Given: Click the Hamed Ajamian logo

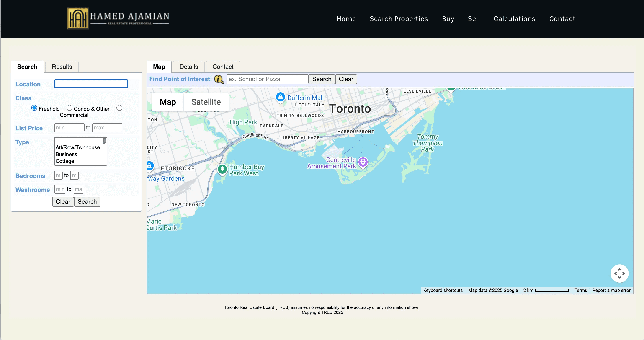Looking at the screenshot, I should (118, 18).
